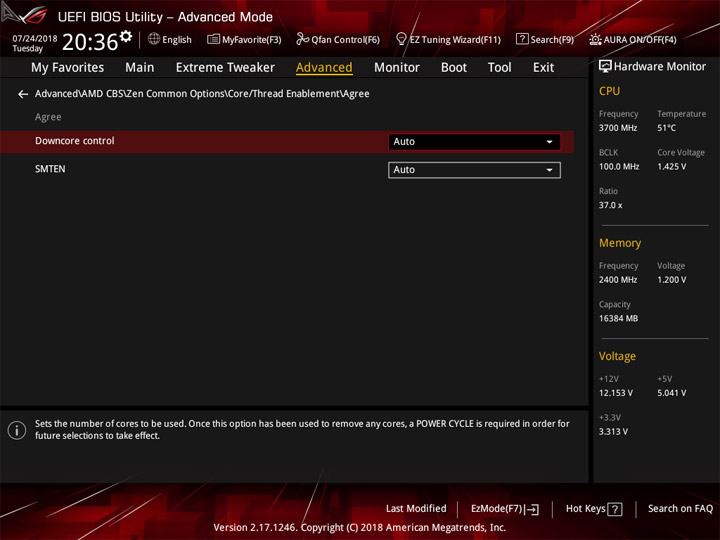
Task: Toggle AURA ON/OFF(F4)
Action: pyautogui.click(x=633, y=39)
